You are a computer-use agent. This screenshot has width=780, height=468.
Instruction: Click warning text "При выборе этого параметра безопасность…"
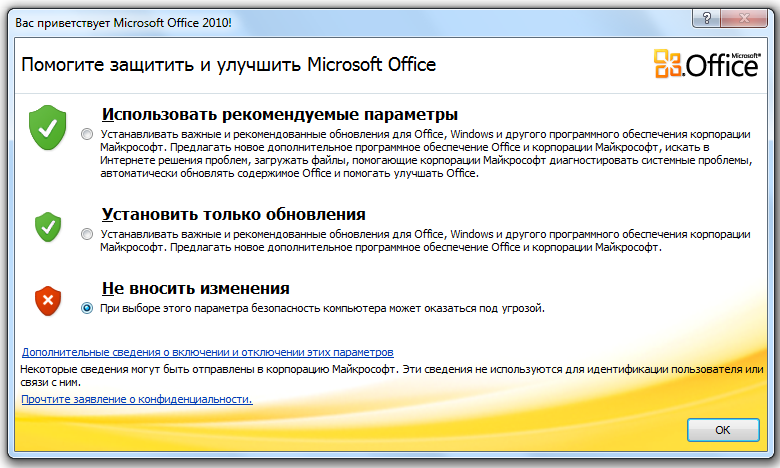click(322, 308)
